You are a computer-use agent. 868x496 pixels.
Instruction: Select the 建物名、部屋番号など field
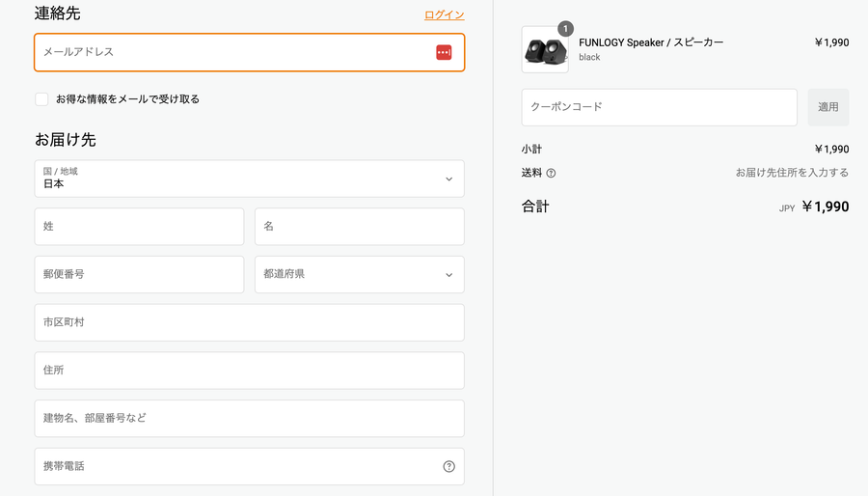click(x=249, y=419)
